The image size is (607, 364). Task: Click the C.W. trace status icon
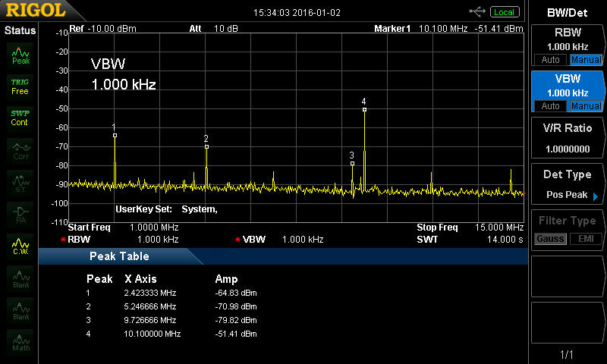pyautogui.click(x=20, y=247)
